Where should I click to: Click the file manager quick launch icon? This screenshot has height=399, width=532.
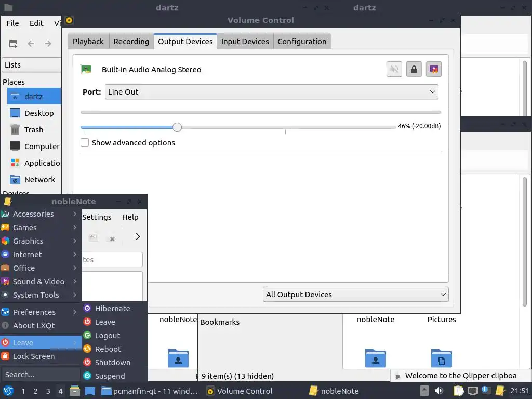pos(75,391)
